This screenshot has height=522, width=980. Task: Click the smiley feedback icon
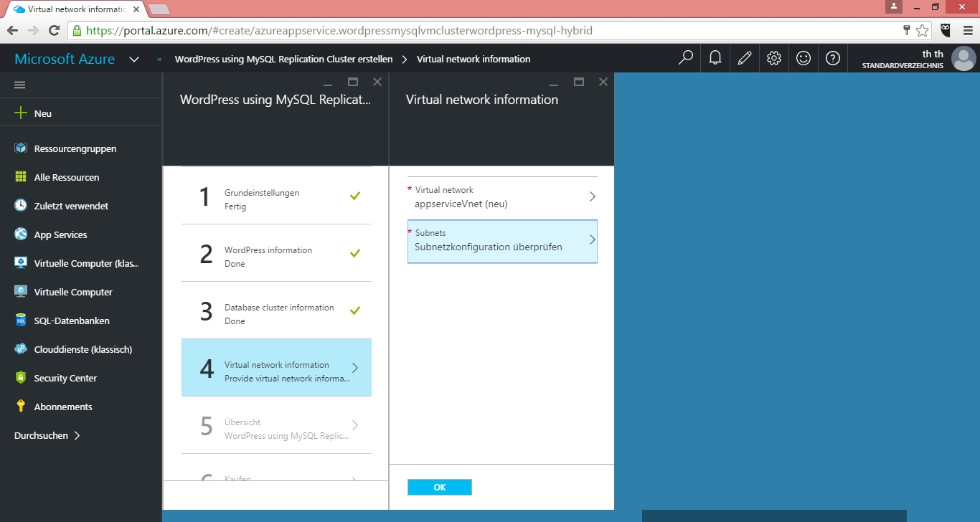pyautogui.click(x=804, y=58)
